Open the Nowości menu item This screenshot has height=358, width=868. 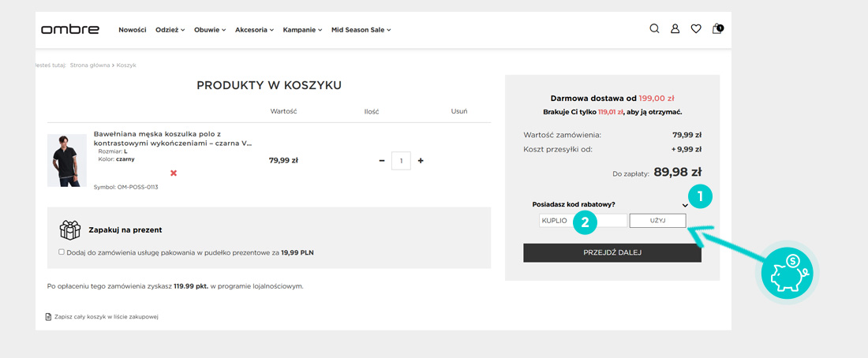coord(132,30)
